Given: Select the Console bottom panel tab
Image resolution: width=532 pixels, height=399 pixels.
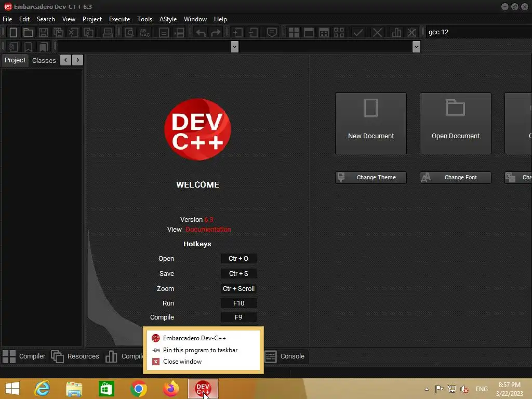Looking at the screenshot, I should (285, 356).
